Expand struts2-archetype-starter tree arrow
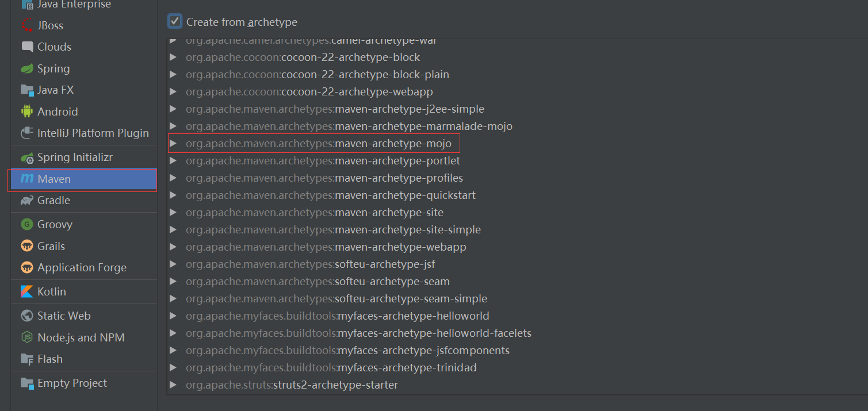868x411 pixels. (173, 385)
